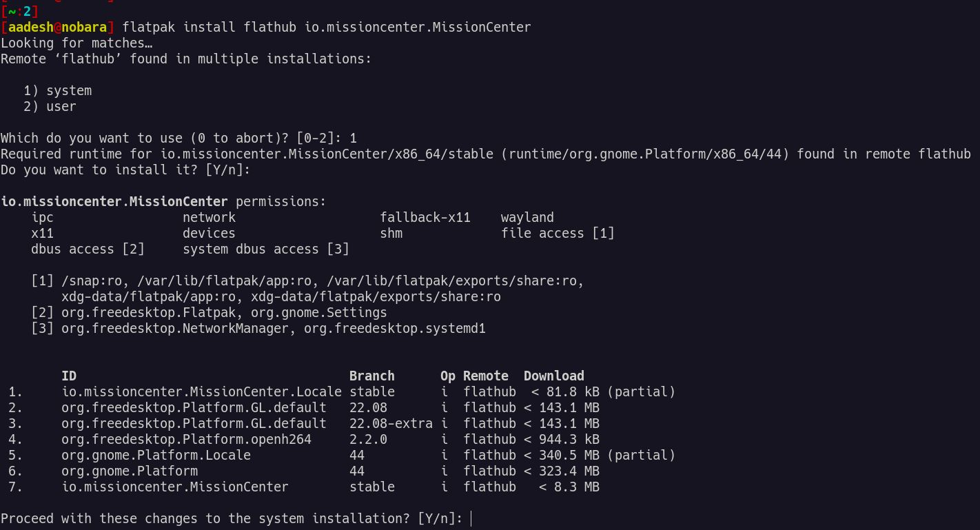Click the org.freedesktop.Platform.openh264 entry
The width and height of the screenshot is (980, 530).
tap(186, 439)
